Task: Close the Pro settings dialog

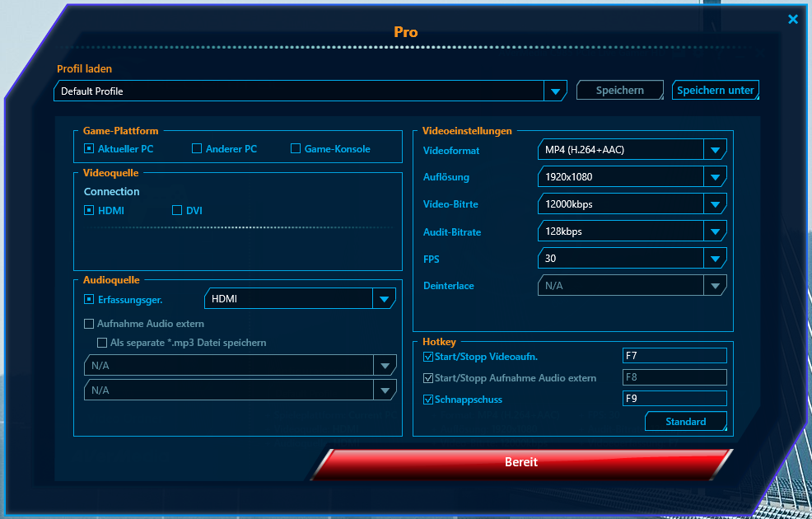Action: click(793, 19)
